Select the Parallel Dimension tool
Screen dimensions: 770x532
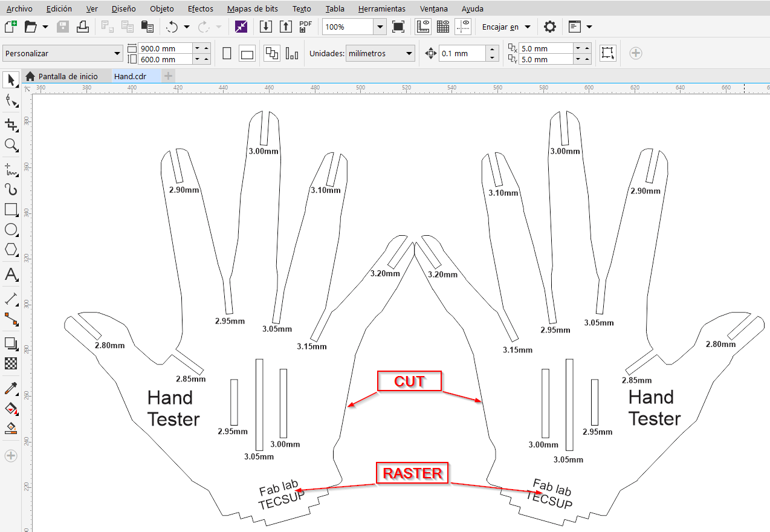coord(11,299)
